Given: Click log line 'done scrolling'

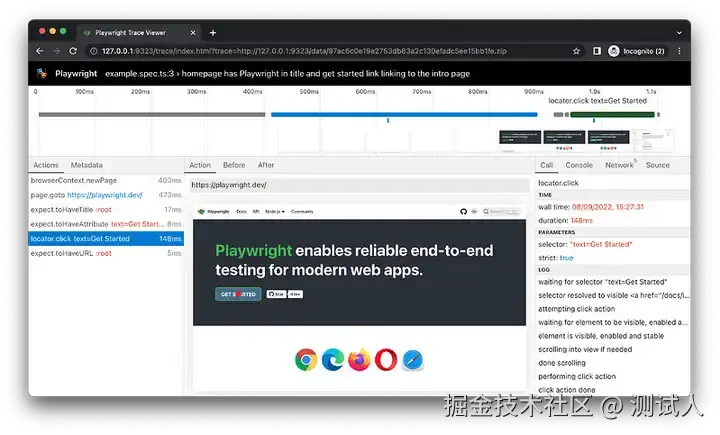Looking at the screenshot, I should pyautogui.click(x=562, y=363).
